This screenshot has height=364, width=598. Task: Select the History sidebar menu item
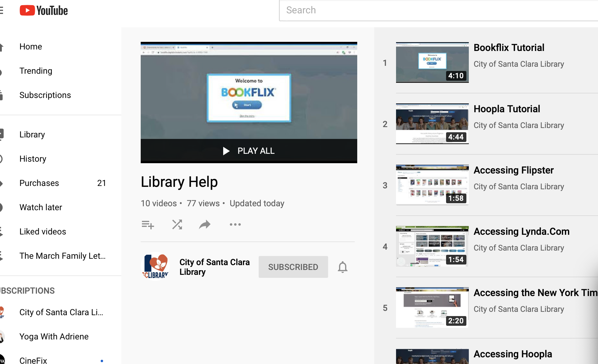(x=33, y=159)
